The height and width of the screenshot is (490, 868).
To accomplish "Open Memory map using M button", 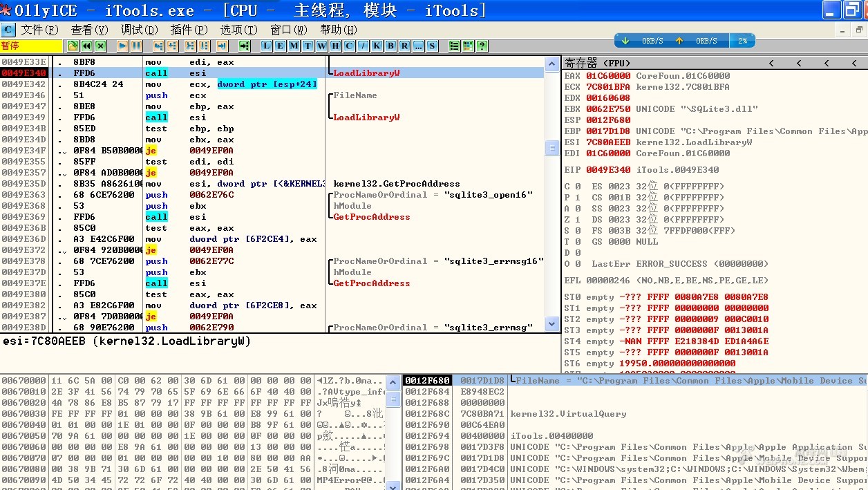I will 294,46.
